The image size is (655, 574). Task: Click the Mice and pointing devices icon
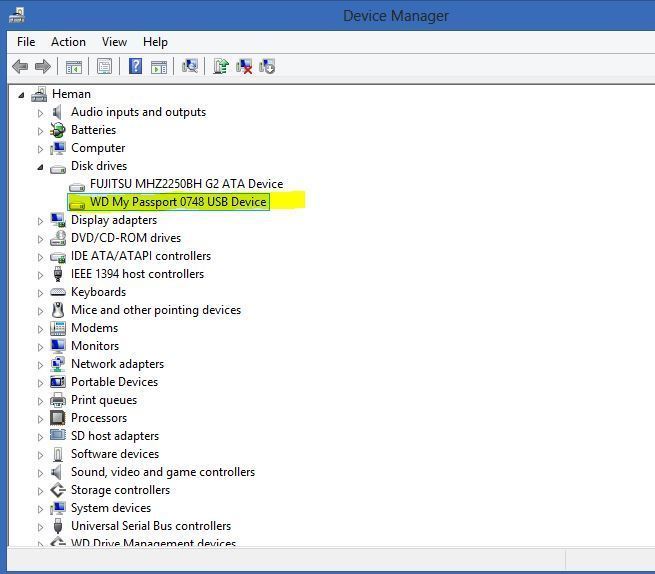click(58, 310)
